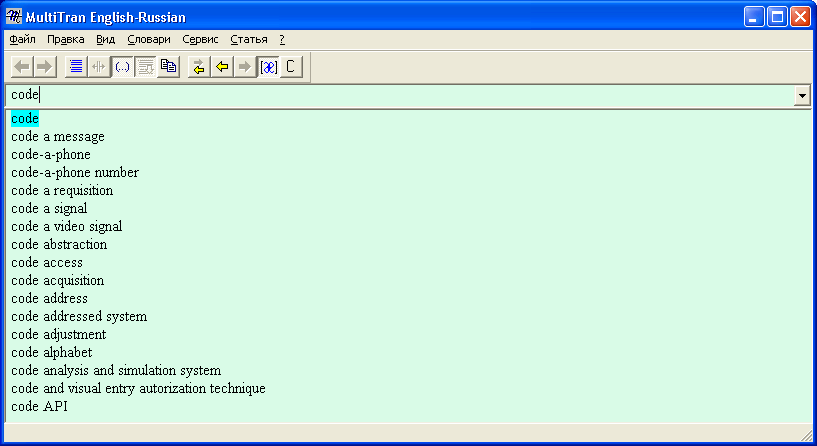Select 'code abstraction' from the list
This screenshot has height=446, width=817.
click(59, 245)
